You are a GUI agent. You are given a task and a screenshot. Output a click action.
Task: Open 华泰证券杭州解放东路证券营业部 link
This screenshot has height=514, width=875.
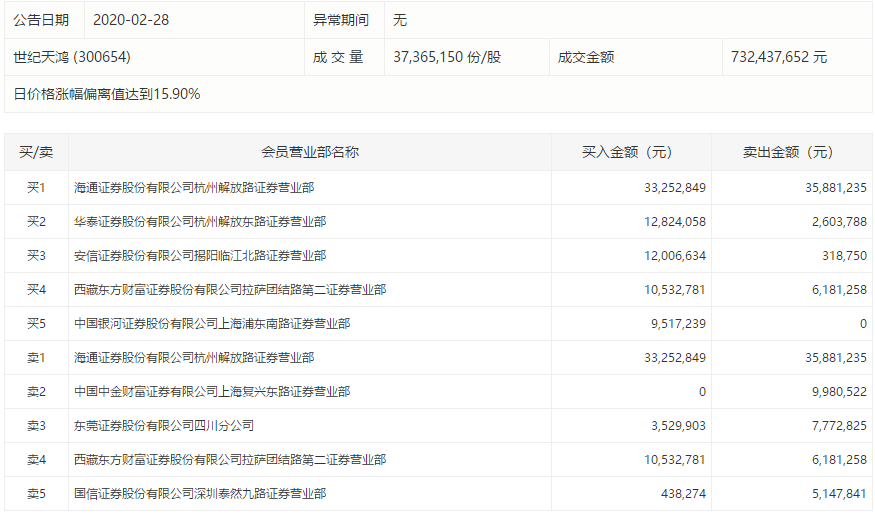point(200,222)
